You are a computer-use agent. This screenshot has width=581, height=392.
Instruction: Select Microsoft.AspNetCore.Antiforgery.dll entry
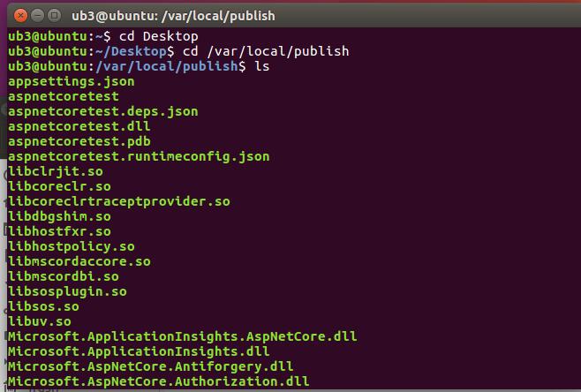click(150, 366)
